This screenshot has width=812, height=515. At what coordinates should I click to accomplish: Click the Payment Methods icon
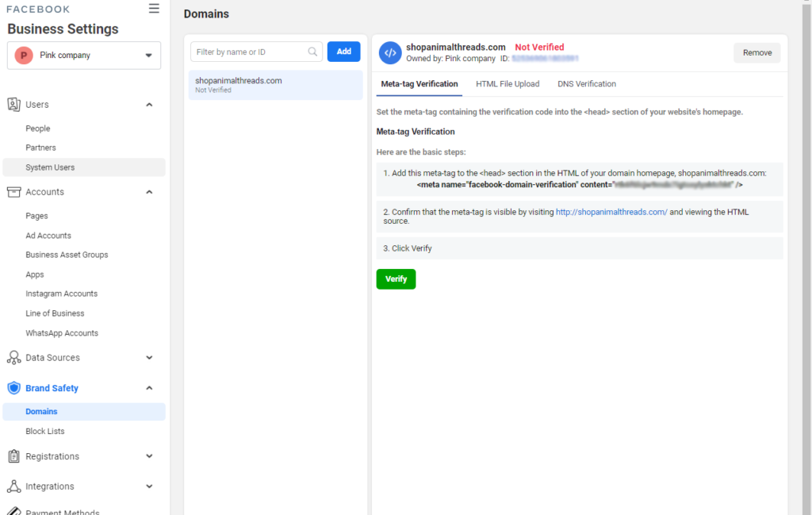point(14,511)
